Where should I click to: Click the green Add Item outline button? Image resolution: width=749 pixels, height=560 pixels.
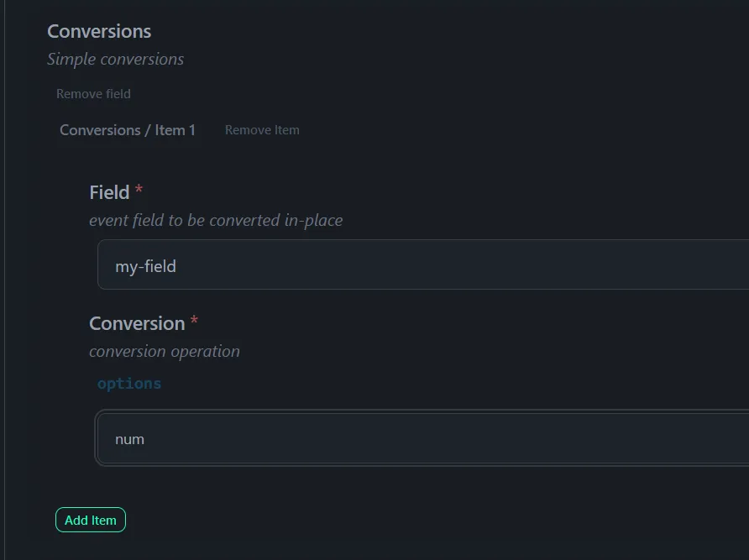click(x=90, y=520)
